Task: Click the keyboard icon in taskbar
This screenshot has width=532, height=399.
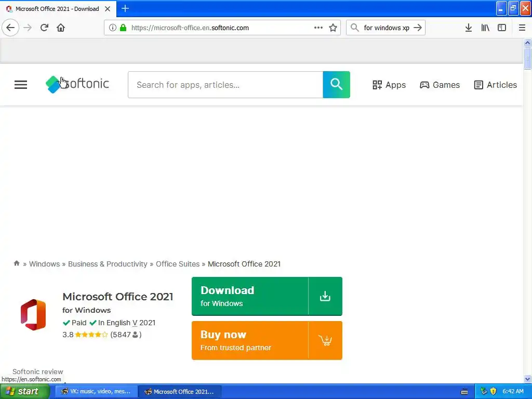Action: tap(464, 392)
